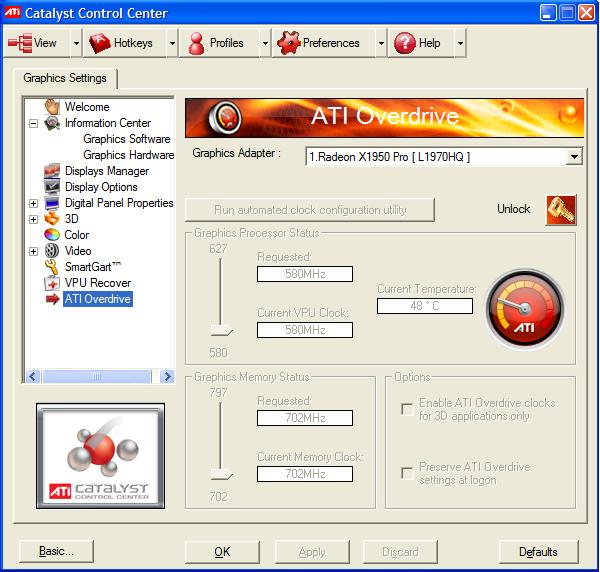The image size is (600, 572).
Task: Open the Preferences dropdown arrow
Action: pos(381,43)
